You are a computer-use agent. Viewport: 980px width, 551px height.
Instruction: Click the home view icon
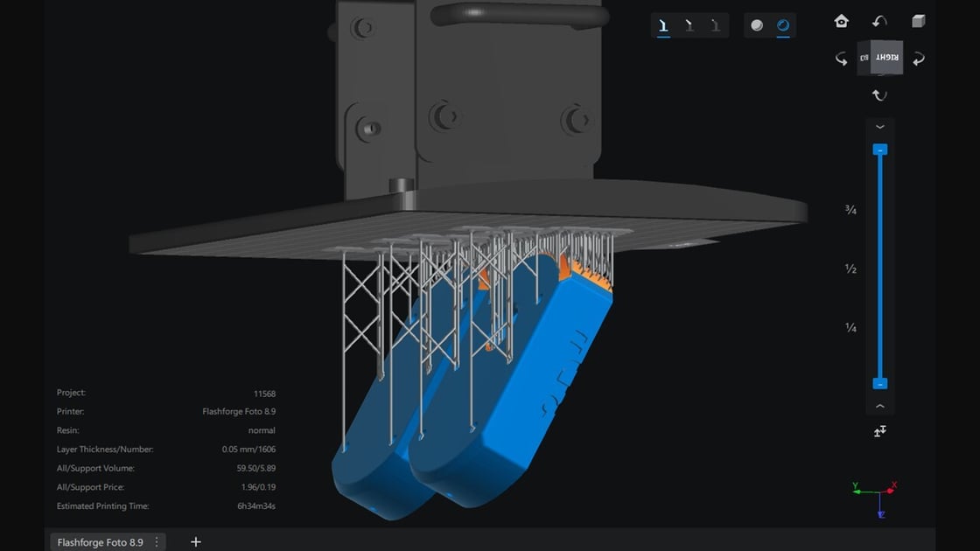tap(843, 21)
